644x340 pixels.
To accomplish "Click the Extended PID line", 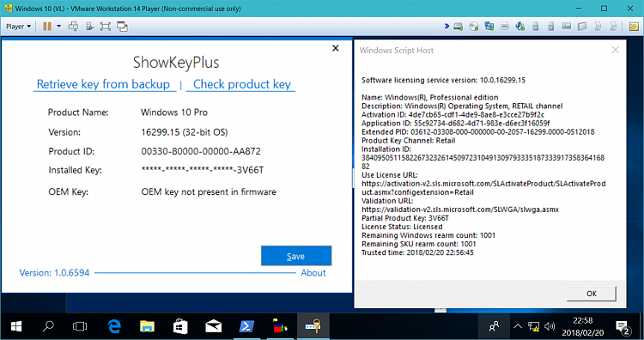I will (x=478, y=132).
